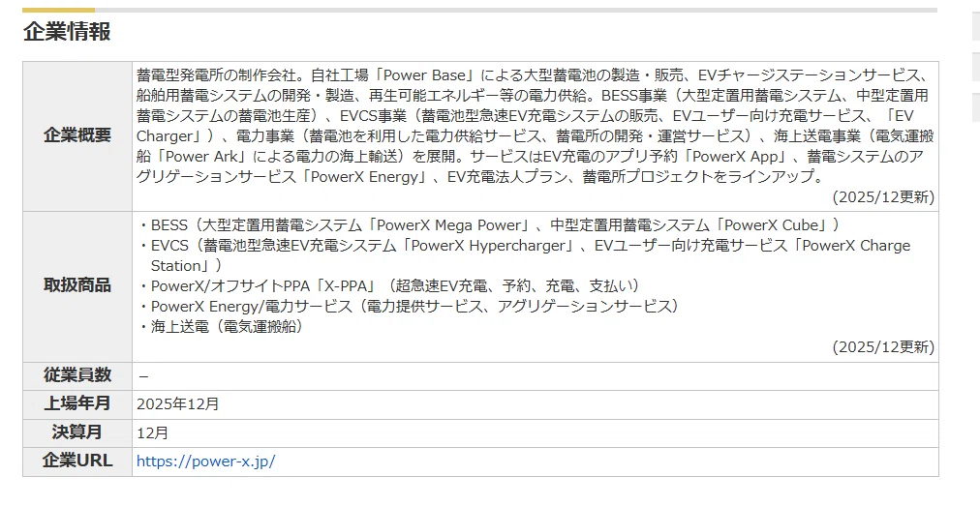The image size is (980, 506).
Task: Select the 企業URL row header
Action: [x=77, y=461]
